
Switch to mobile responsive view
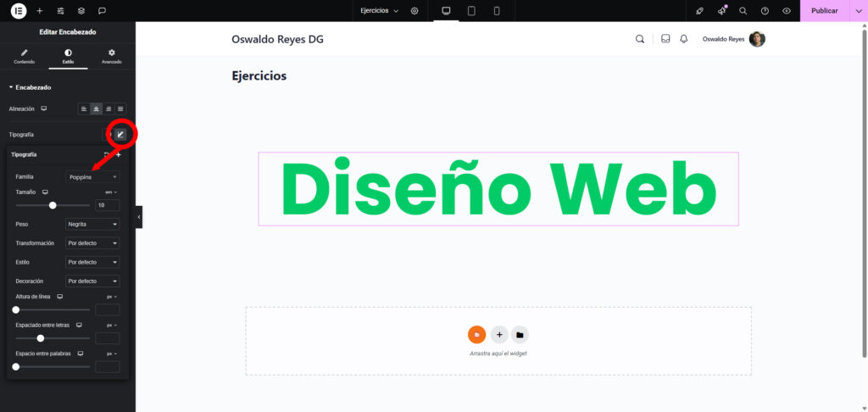497,11
